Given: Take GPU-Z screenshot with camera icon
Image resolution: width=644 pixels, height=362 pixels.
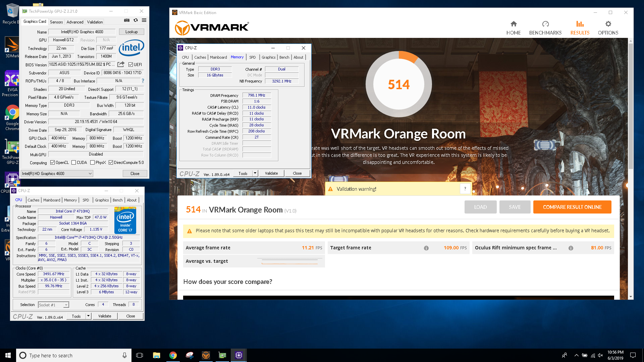Looking at the screenshot, I should (x=127, y=20).
